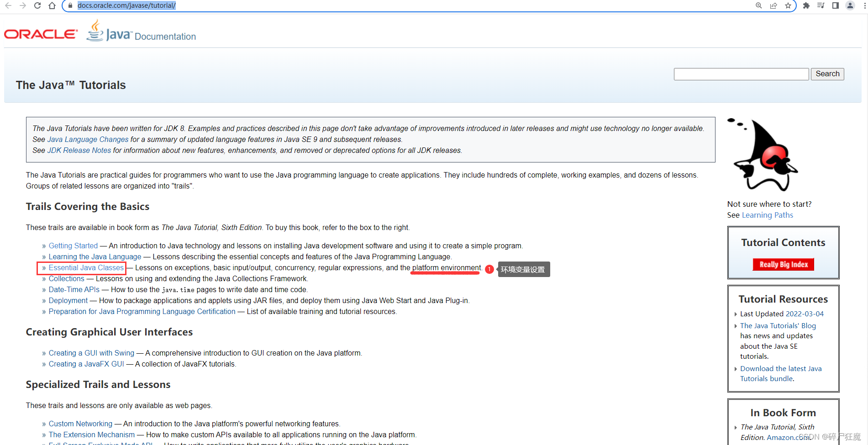The image size is (868, 445).
Task: Click the Oracle logo
Action: pyautogui.click(x=41, y=34)
